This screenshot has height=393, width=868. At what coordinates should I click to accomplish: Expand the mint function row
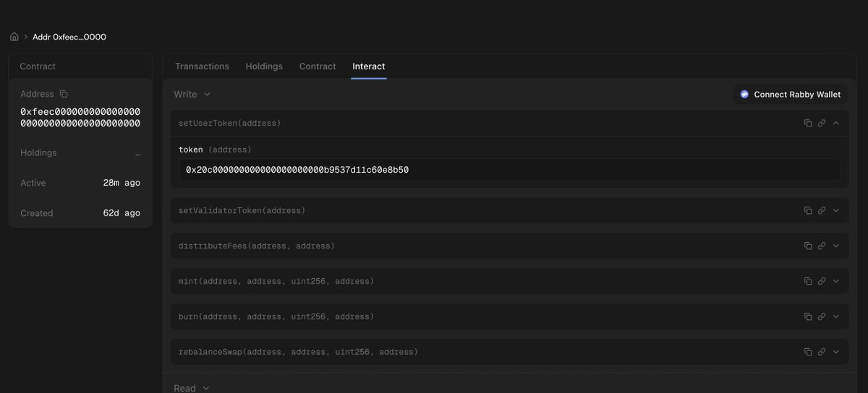coord(836,281)
